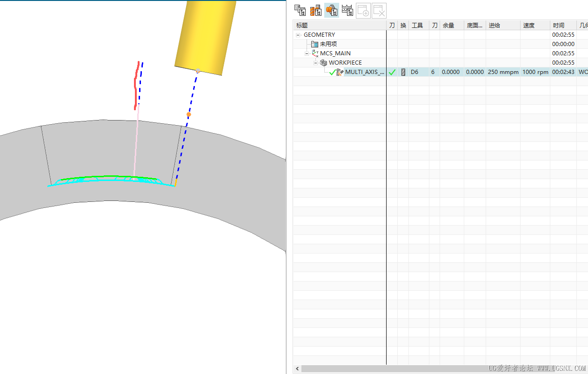
Task: Switch to Program Order view icon
Action: click(x=300, y=10)
